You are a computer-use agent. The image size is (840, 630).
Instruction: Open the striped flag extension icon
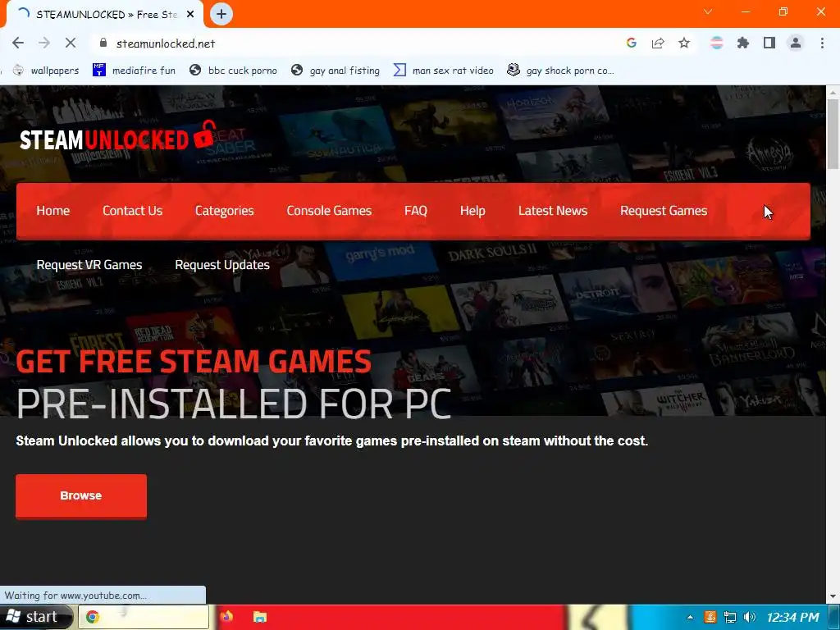[x=717, y=43]
